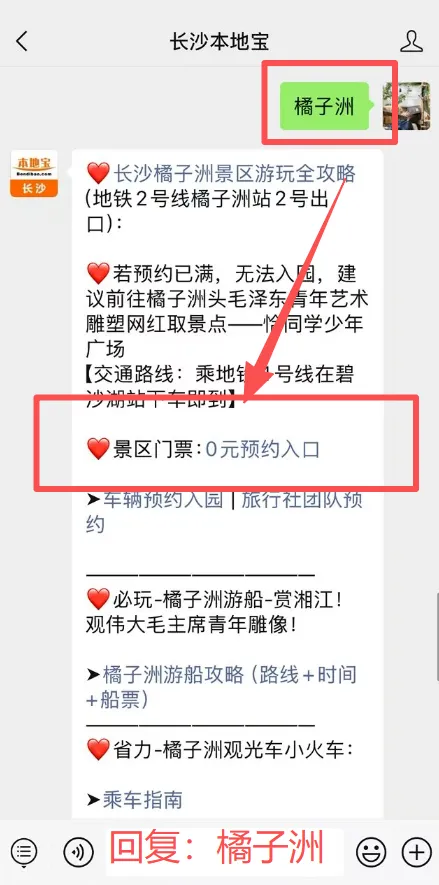Screen dimensions: 439x885
Task: Tap the user avatar beside the 橘子洲 message
Action: [x=406, y=106]
